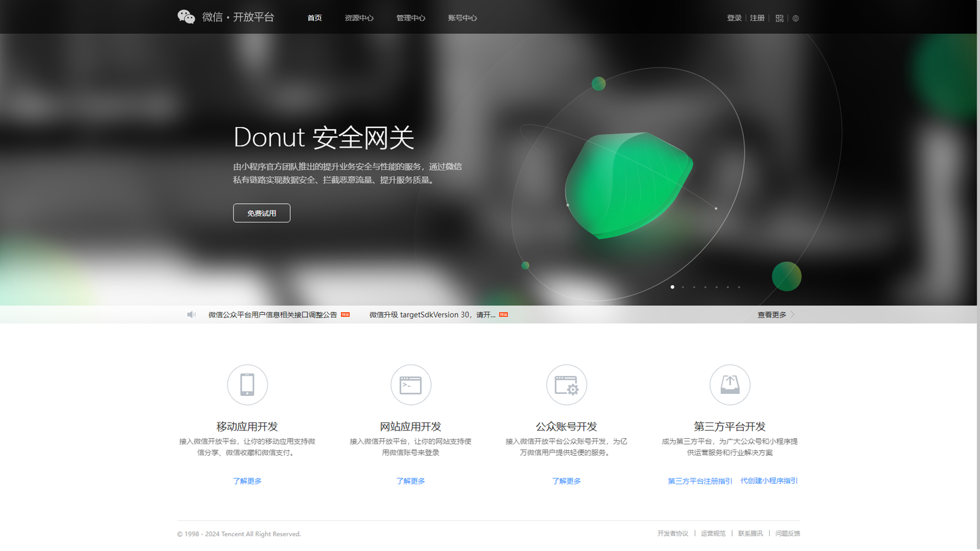This screenshot has height=551, width=980.
Task: Click the 登录 link in header
Action: point(734,18)
